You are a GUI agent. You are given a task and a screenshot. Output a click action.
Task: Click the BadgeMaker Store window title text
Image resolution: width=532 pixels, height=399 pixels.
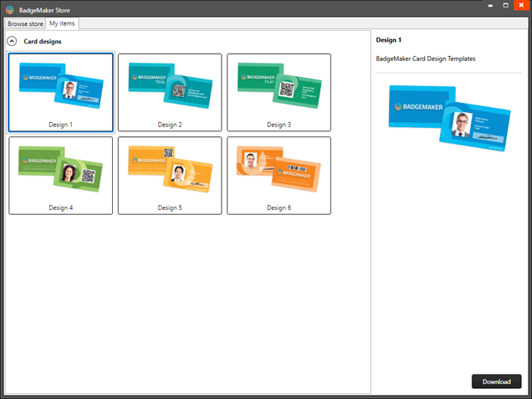[44, 10]
